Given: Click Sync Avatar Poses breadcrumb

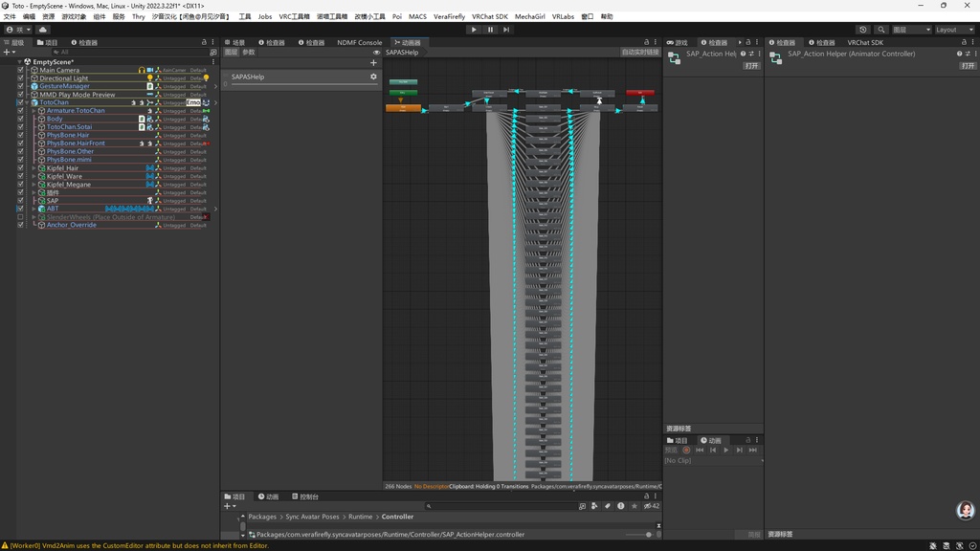Looking at the screenshot, I should pos(313,517).
